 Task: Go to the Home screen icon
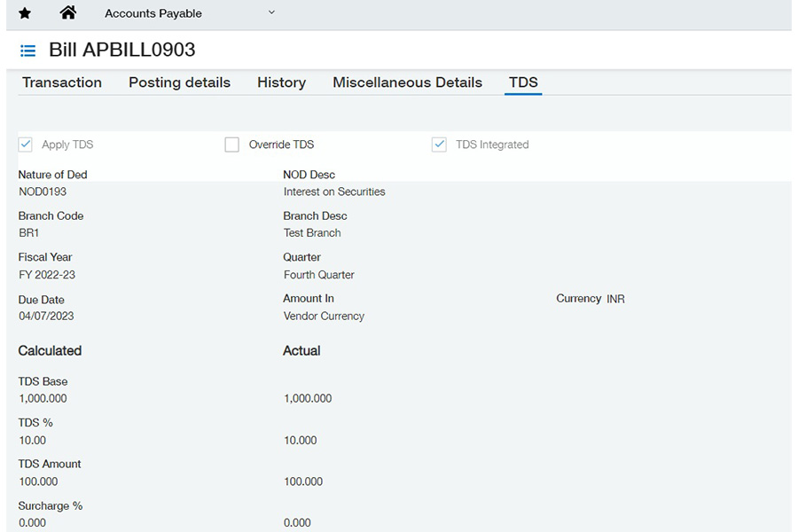(x=68, y=13)
